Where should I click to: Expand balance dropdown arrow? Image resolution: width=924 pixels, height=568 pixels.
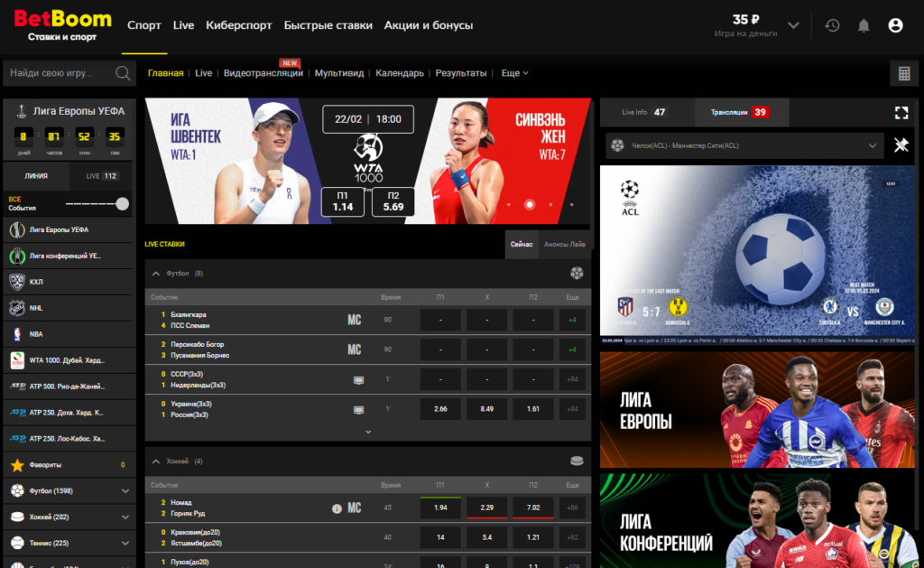(793, 25)
